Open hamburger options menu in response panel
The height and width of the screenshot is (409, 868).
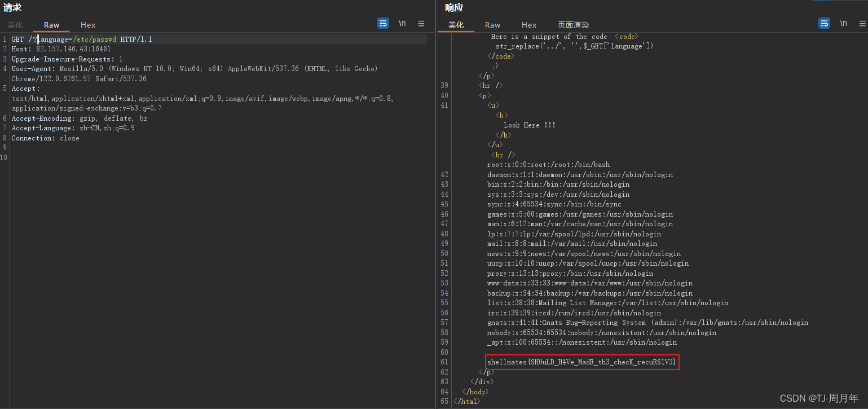(x=862, y=24)
